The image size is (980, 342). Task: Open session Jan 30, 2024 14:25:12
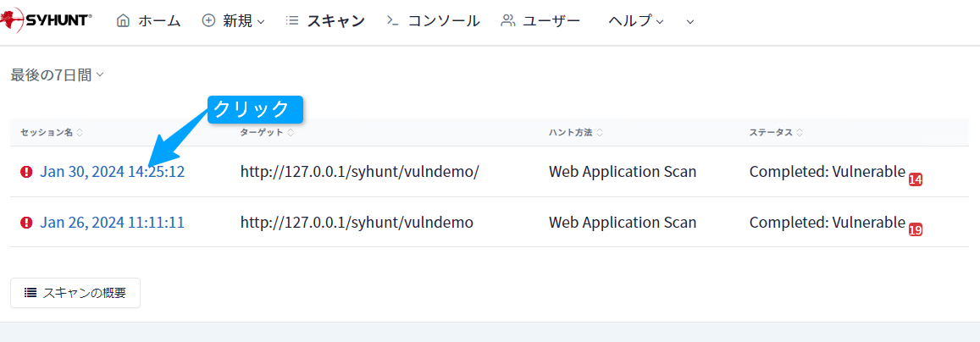click(113, 172)
